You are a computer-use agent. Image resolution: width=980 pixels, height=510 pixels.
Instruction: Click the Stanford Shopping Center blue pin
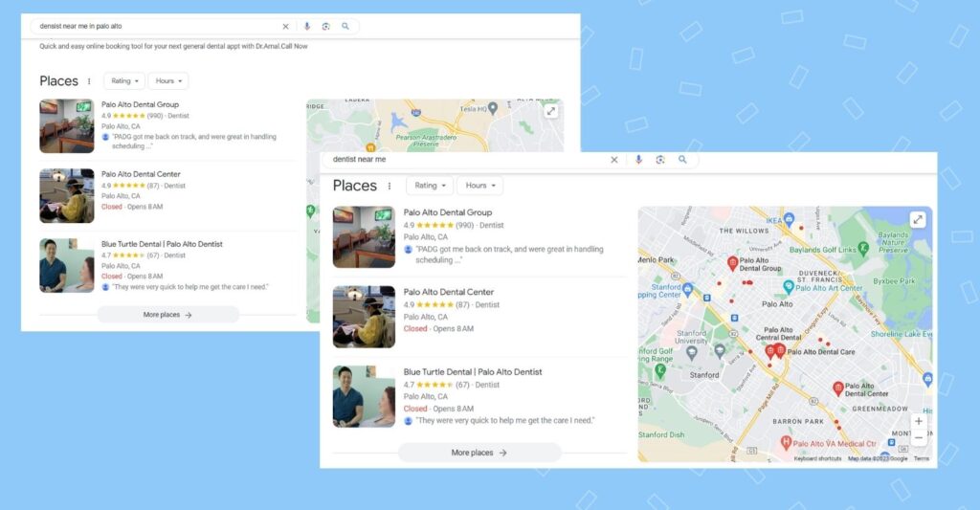tap(687, 289)
